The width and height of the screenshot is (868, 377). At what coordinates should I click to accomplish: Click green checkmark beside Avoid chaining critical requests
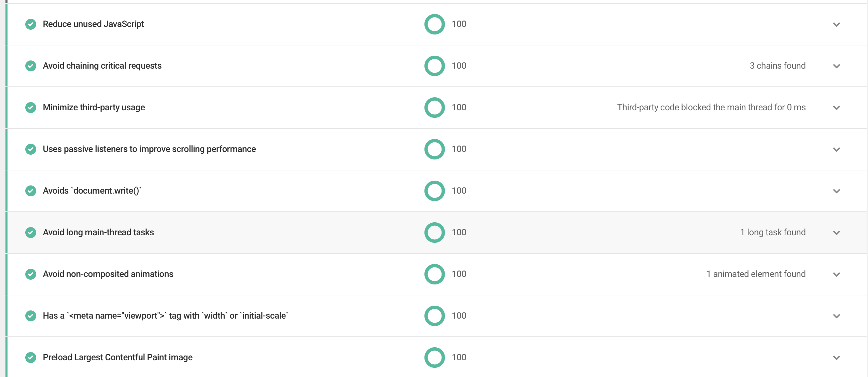[31, 66]
